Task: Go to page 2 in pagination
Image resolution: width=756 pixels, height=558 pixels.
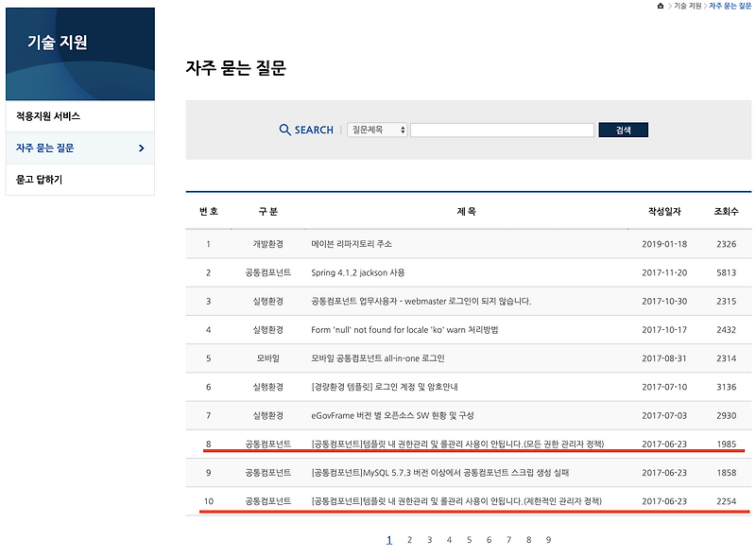Action: coord(409,540)
